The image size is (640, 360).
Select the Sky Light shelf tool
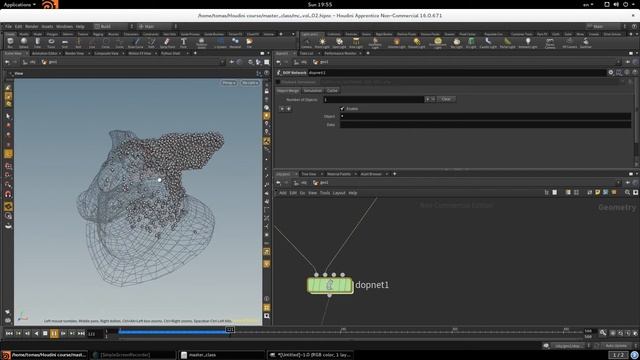click(456, 42)
